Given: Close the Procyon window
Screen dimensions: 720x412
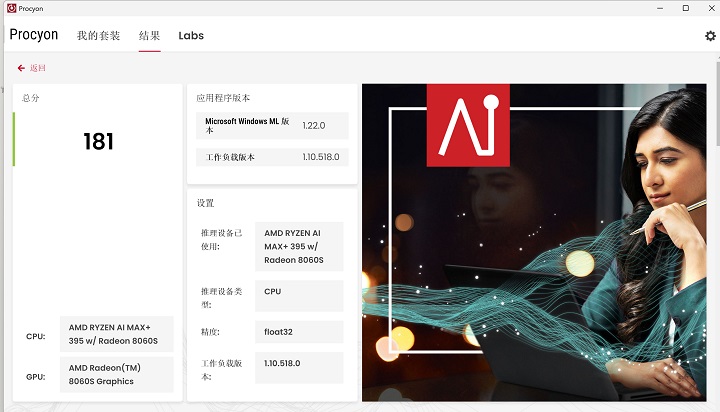Looking at the screenshot, I should (x=711, y=8).
